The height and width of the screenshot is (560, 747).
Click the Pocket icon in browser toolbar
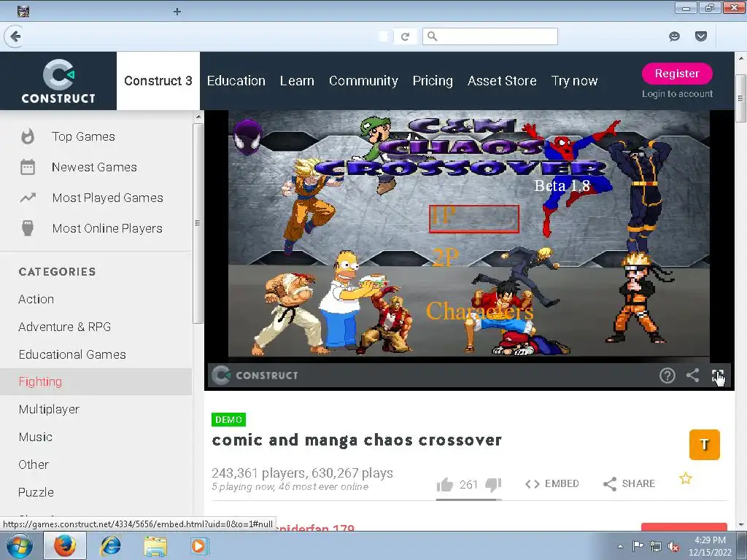point(701,36)
